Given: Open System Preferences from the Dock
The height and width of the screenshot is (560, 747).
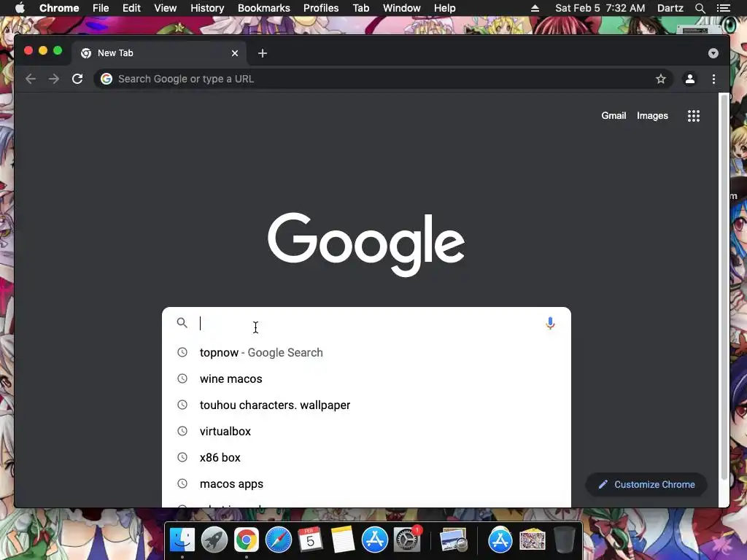Looking at the screenshot, I should pos(407,540).
